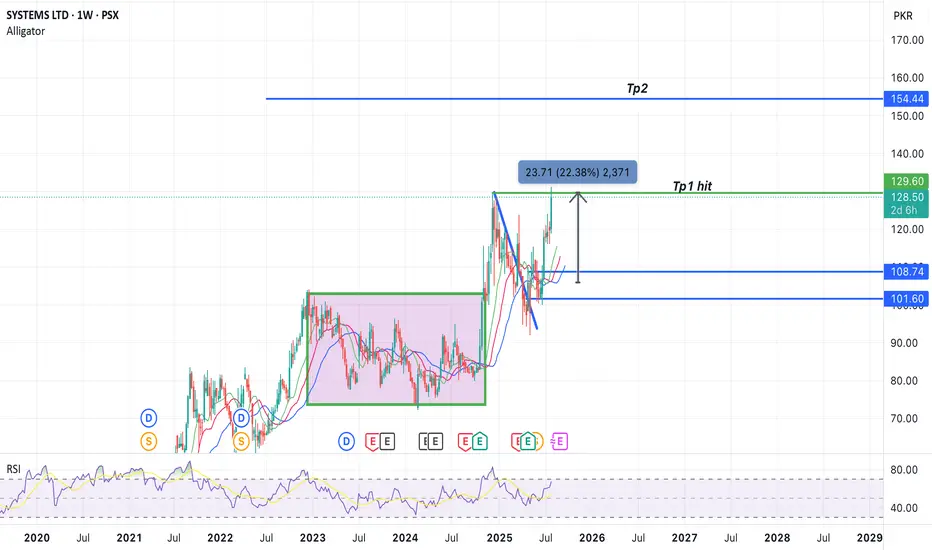
Task: Click the orange split S marker in early 2021
Action: click(149, 441)
